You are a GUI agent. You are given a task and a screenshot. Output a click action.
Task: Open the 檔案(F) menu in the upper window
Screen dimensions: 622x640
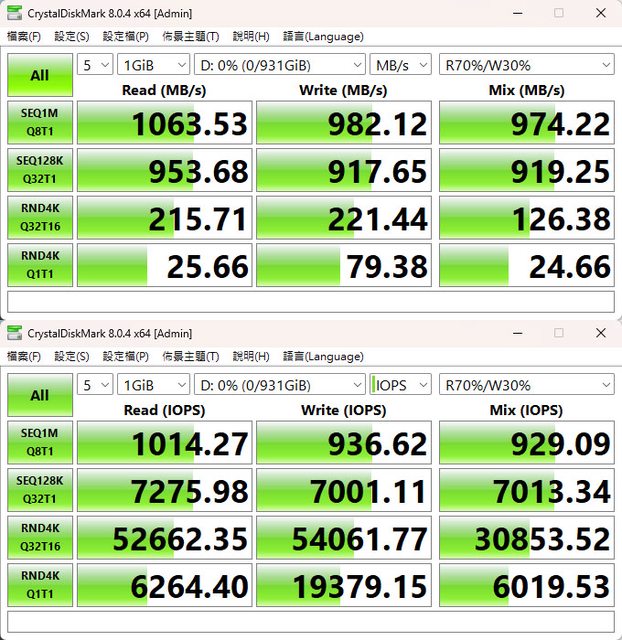click(x=24, y=36)
